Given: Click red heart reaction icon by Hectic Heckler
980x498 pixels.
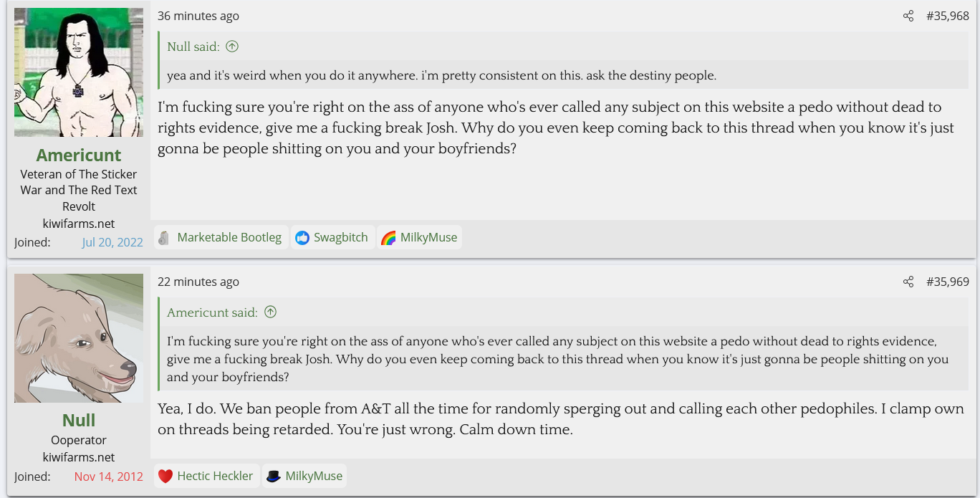Looking at the screenshot, I should pyautogui.click(x=165, y=476).
